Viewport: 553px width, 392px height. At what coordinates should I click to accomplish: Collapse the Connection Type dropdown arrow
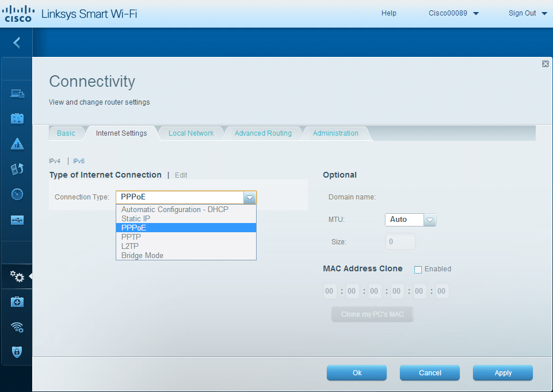tap(250, 197)
